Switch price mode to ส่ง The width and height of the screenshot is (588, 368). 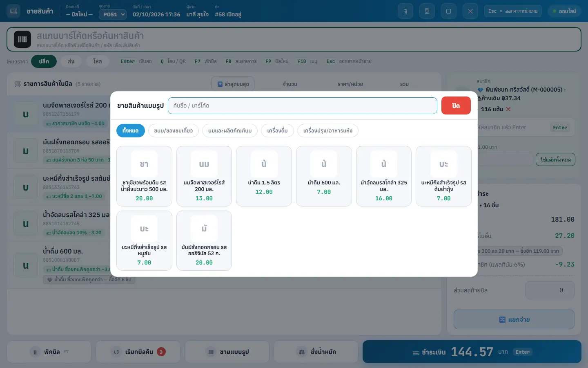coord(71,61)
